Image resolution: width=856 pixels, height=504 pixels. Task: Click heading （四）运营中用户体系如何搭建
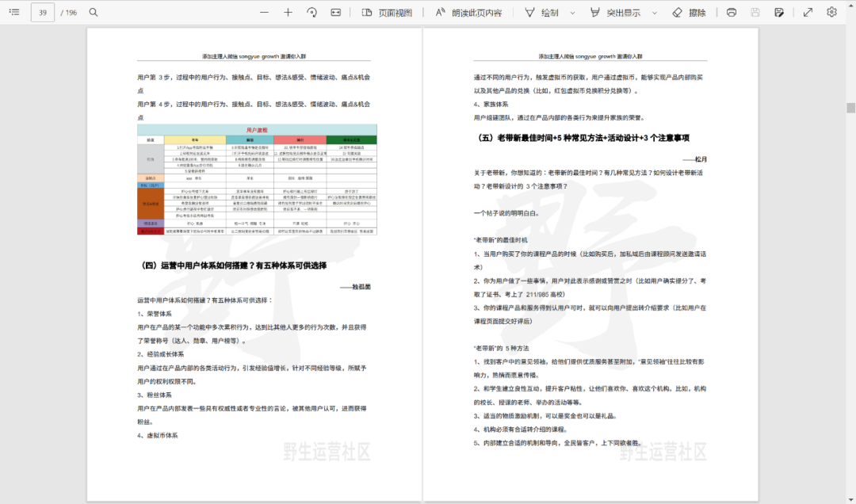tap(234, 265)
